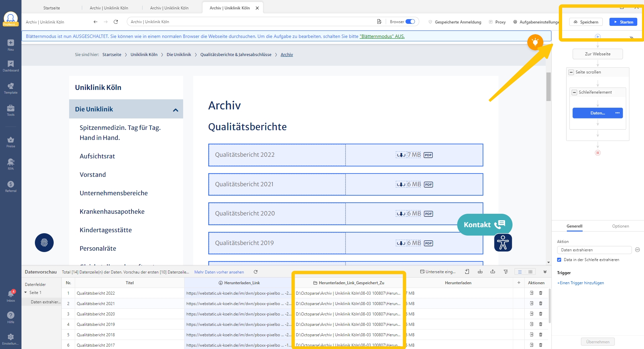Screen dimensions: 644x349
Task: Click the browser forward arrow
Action: (x=106, y=22)
